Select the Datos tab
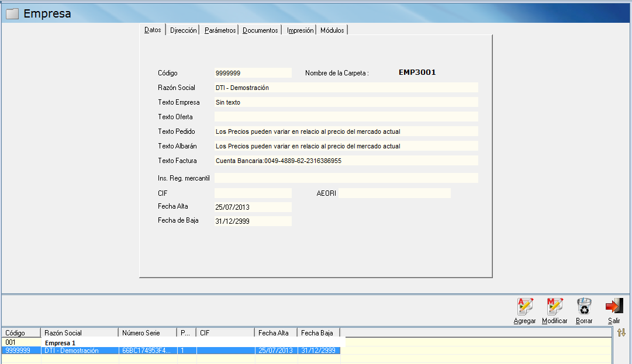Viewport: 632px width, 364px height. tap(153, 30)
